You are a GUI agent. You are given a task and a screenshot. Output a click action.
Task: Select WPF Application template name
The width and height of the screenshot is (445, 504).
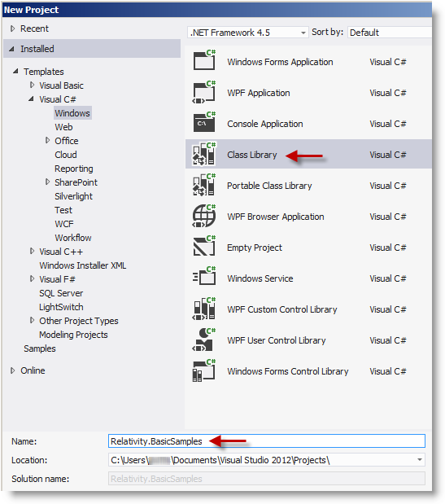259,93
